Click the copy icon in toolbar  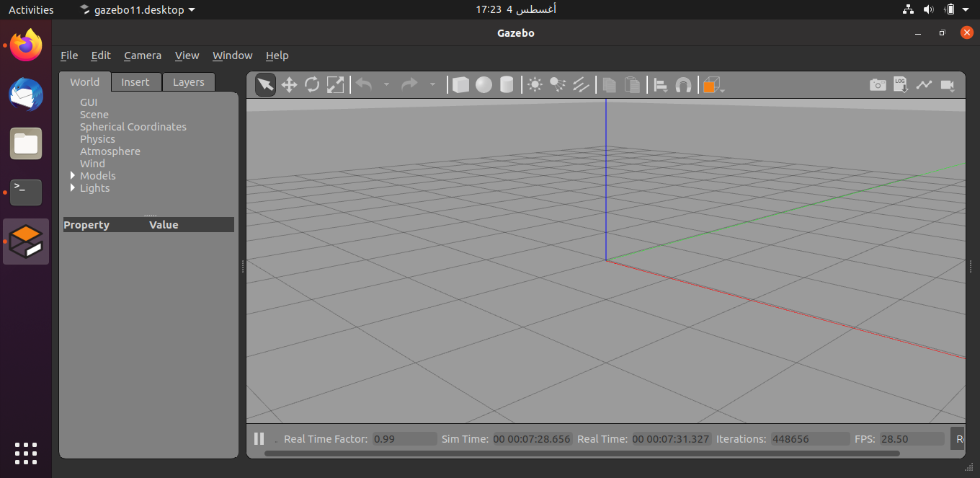(609, 85)
